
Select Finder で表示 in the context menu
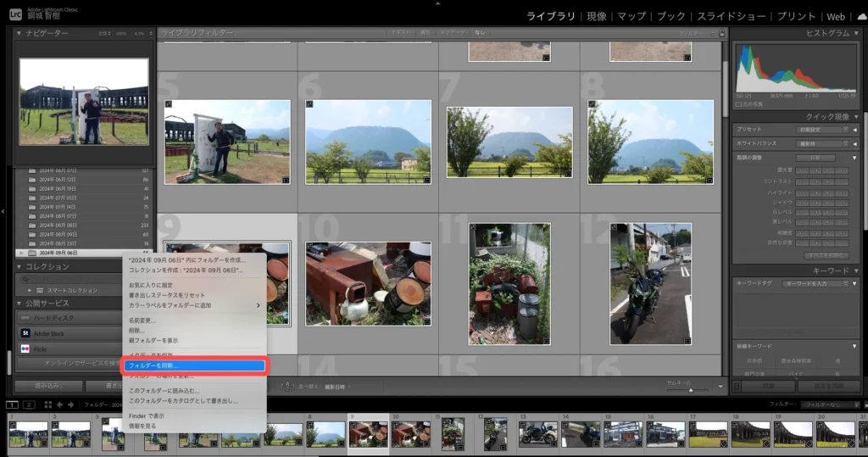(147, 416)
